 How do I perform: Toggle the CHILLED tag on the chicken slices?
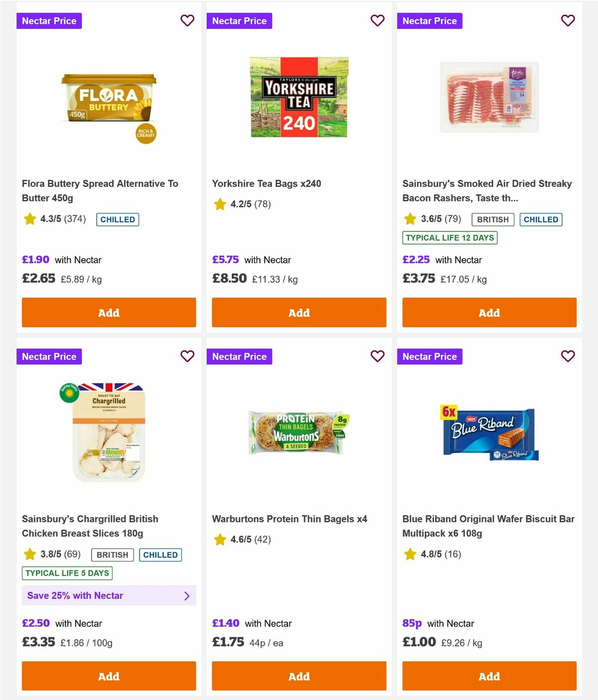tap(160, 554)
